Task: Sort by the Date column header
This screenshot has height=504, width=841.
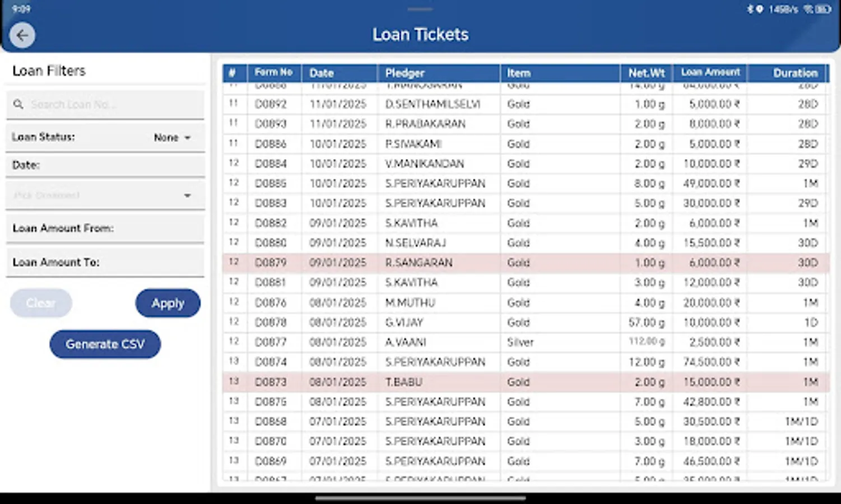Action: pos(320,73)
